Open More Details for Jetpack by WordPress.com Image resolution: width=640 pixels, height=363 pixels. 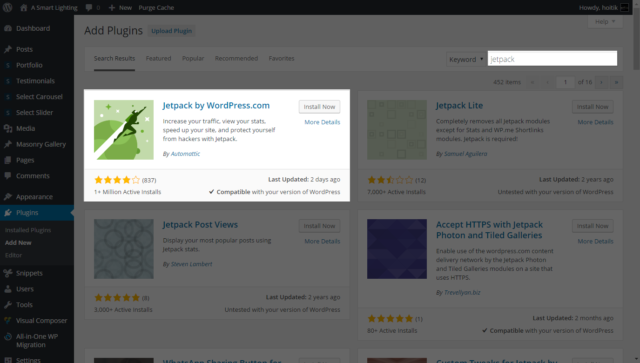tap(322, 122)
